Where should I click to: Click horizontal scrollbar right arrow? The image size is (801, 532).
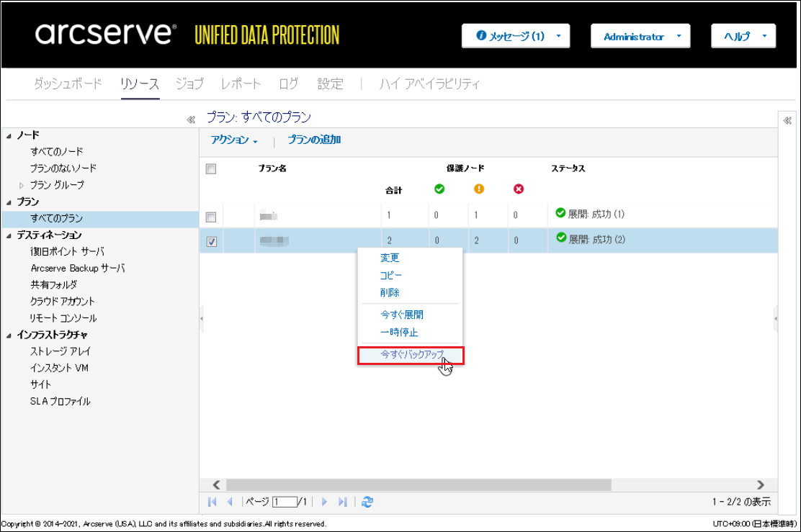(760, 484)
